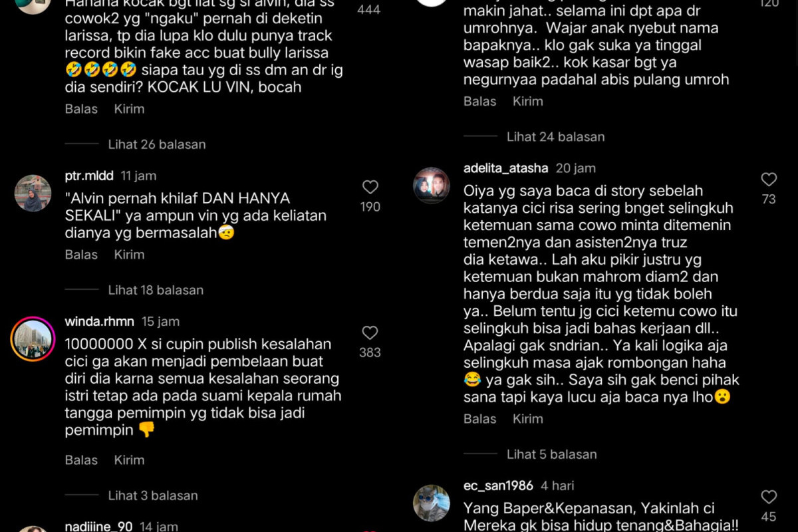Like winda.rhmn's comment with heart icon
This screenshot has width=798, height=532.
pos(370,332)
